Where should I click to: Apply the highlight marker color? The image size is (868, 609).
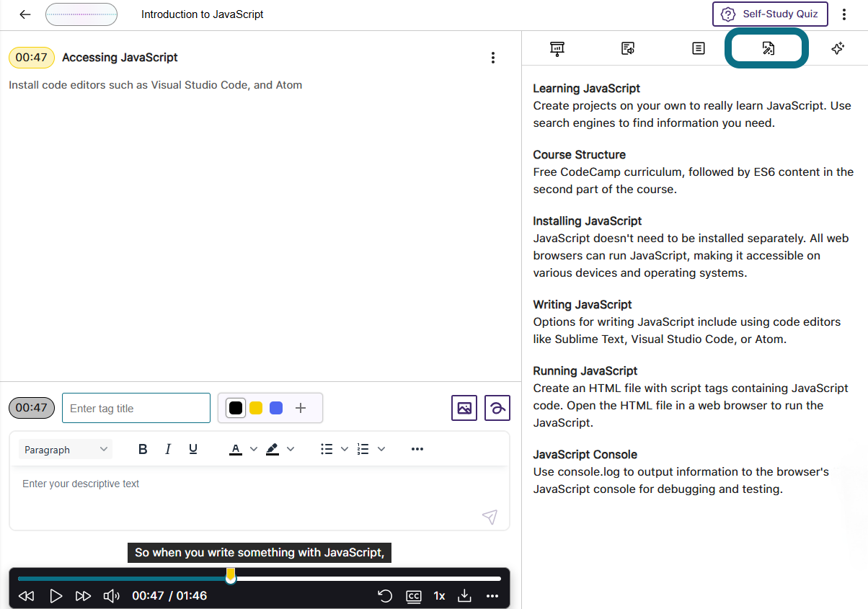pos(273,449)
